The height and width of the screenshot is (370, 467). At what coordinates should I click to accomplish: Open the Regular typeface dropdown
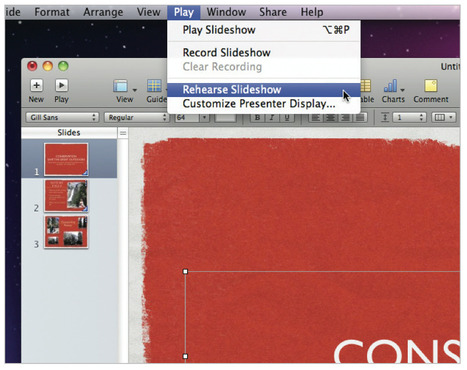tap(137, 117)
